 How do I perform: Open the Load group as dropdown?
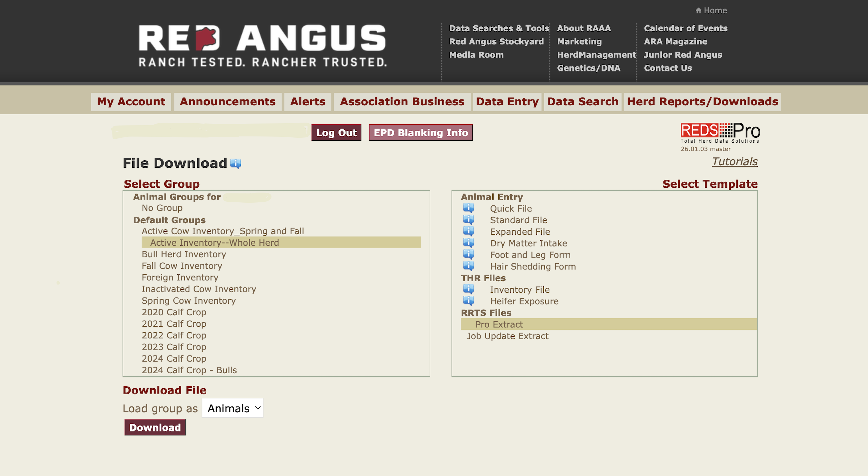pos(232,408)
